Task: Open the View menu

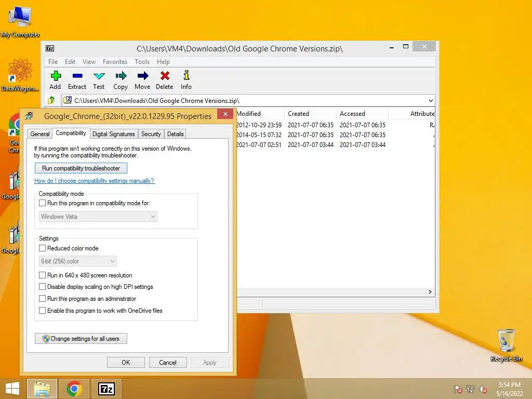Action: [x=89, y=62]
